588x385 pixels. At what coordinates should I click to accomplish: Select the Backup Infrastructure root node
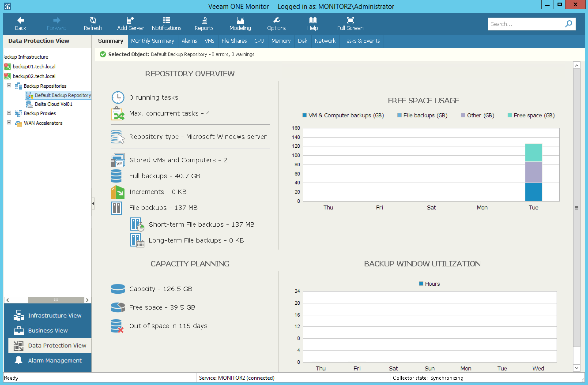26,57
